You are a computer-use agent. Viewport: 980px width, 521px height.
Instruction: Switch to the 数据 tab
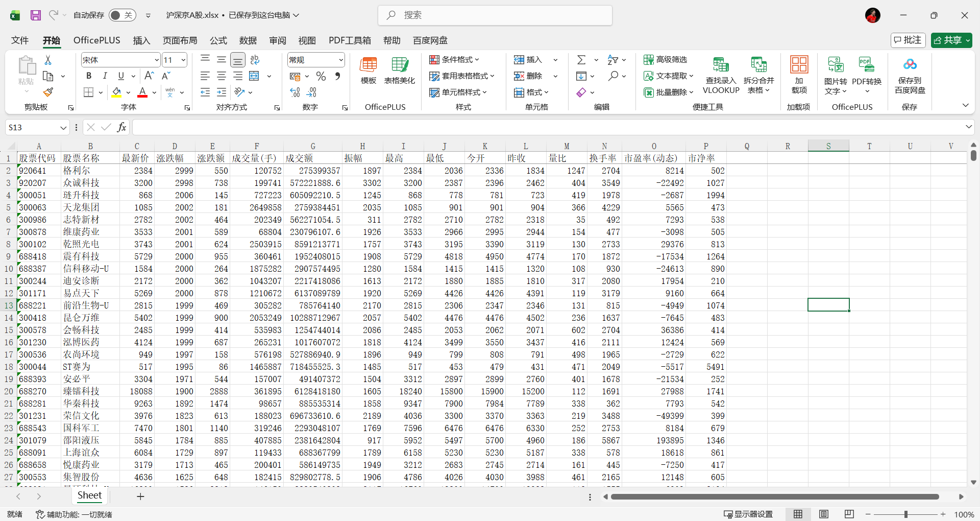(x=248, y=40)
